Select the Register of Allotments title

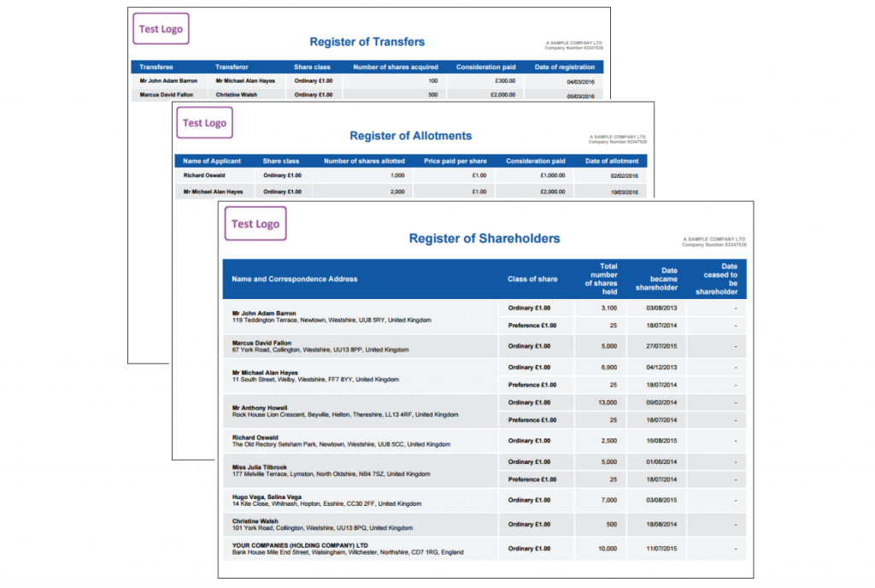[x=410, y=136]
